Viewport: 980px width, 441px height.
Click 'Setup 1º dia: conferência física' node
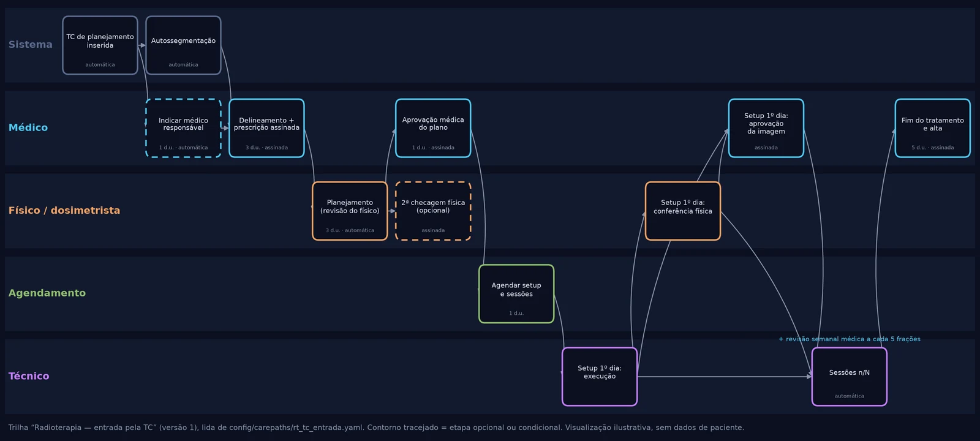[683, 211]
